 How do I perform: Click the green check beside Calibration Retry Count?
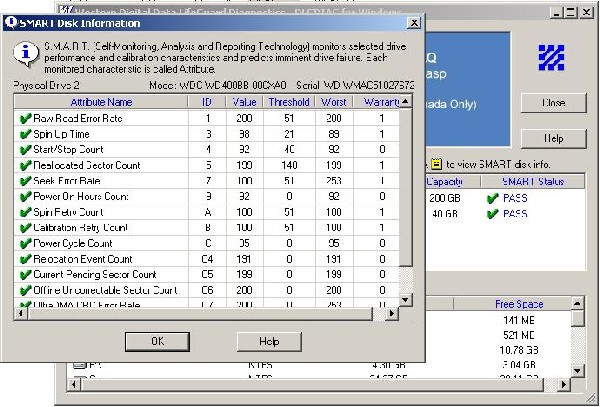point(25,228)
